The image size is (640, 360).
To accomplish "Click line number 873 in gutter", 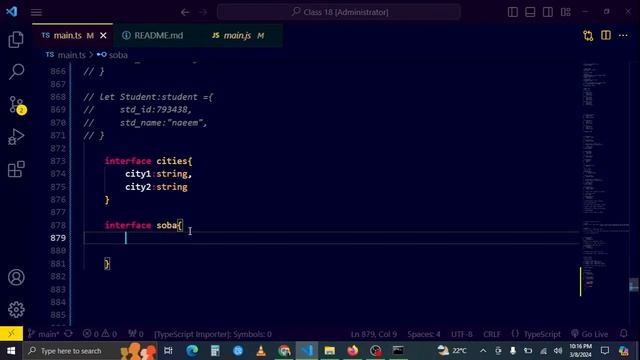I will click(x=58, y=161).
